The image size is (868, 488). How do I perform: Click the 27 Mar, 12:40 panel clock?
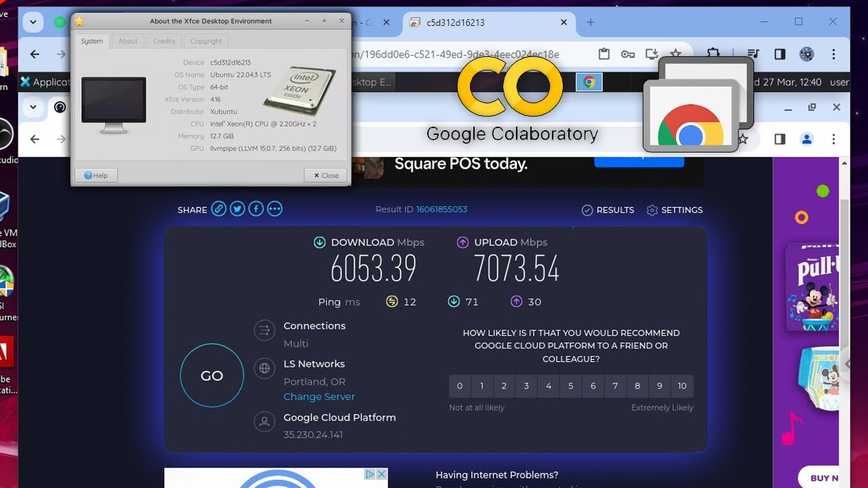787,82
